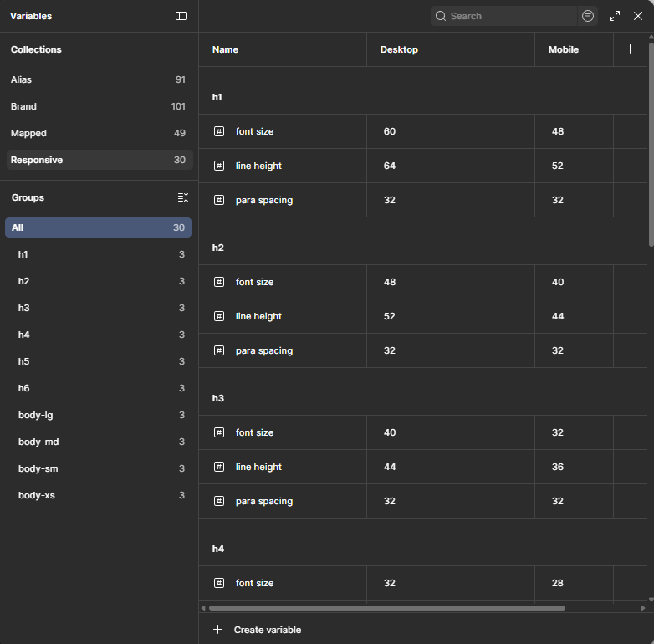Click h3 font size Desktop value 40

pos(451,432)
